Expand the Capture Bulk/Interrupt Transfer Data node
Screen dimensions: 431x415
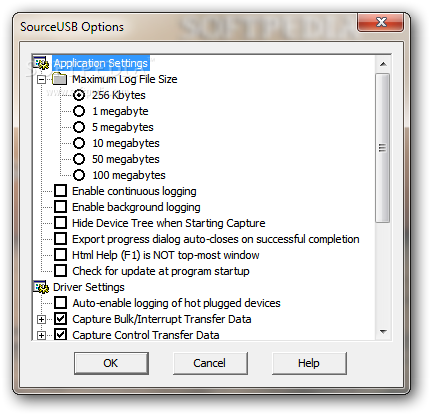tap(41, 319)
